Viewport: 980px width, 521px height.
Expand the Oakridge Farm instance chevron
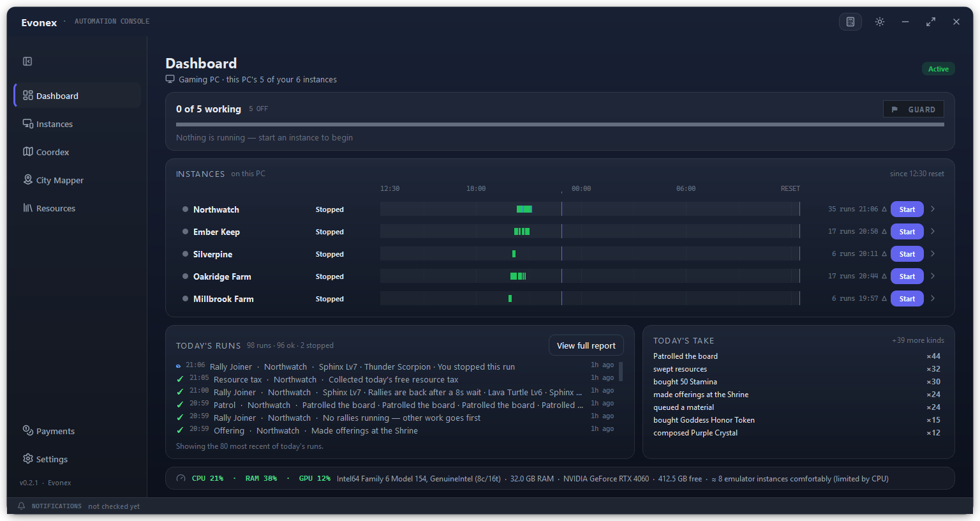click(933, 276)
